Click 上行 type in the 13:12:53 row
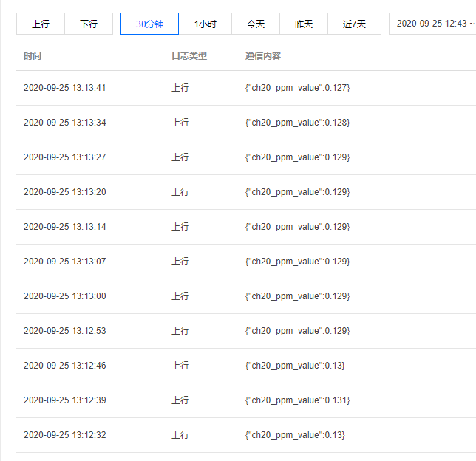 (180, 331)
